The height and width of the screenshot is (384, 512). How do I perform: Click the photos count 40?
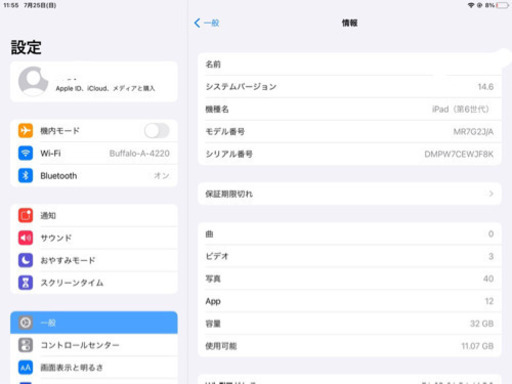point(488,279)
